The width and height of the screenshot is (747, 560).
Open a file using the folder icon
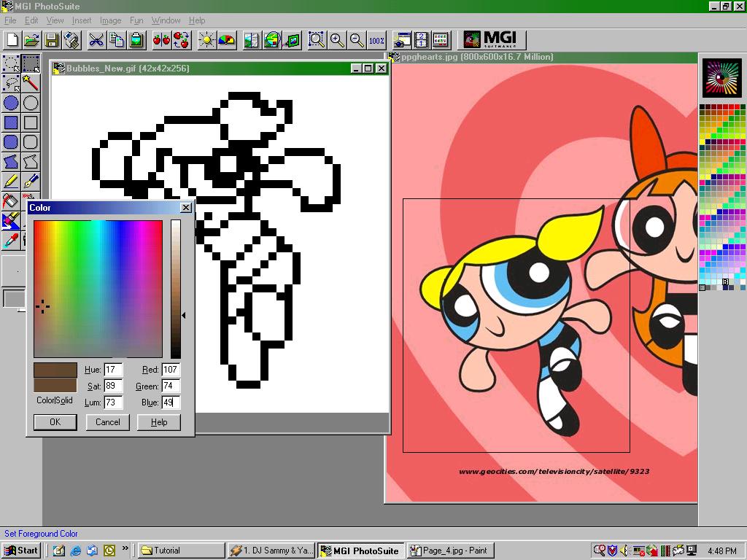(x=32, y=40)
